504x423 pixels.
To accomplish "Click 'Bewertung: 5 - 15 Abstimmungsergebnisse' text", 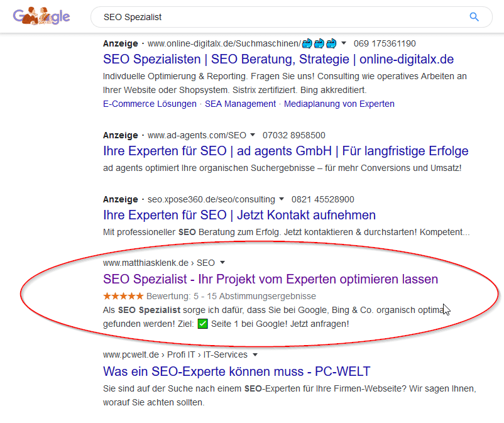I will click(x=231, y=296).
